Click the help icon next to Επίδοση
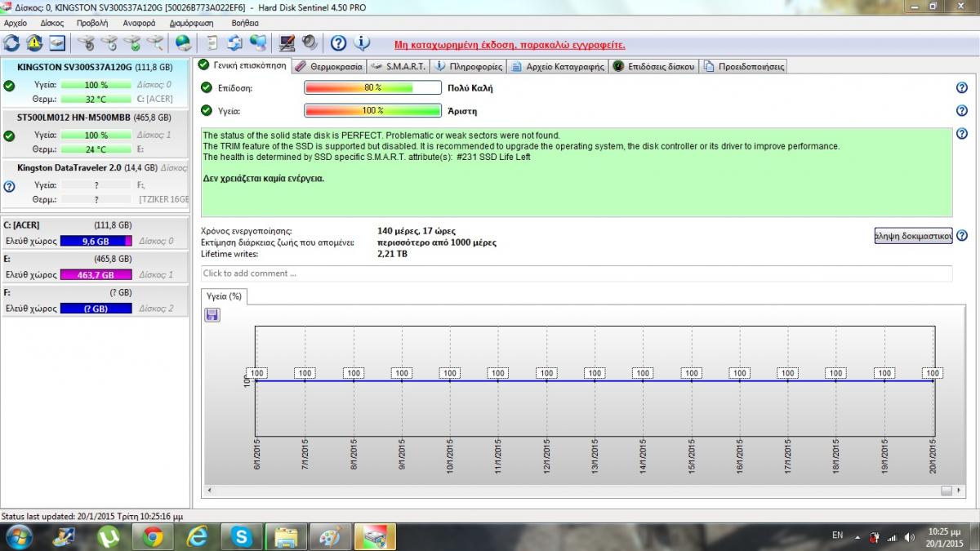 tap(961, 88)
